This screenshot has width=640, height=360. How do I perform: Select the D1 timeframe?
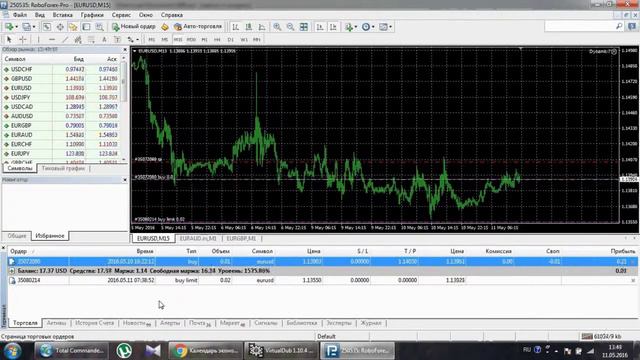coord(231,40)
